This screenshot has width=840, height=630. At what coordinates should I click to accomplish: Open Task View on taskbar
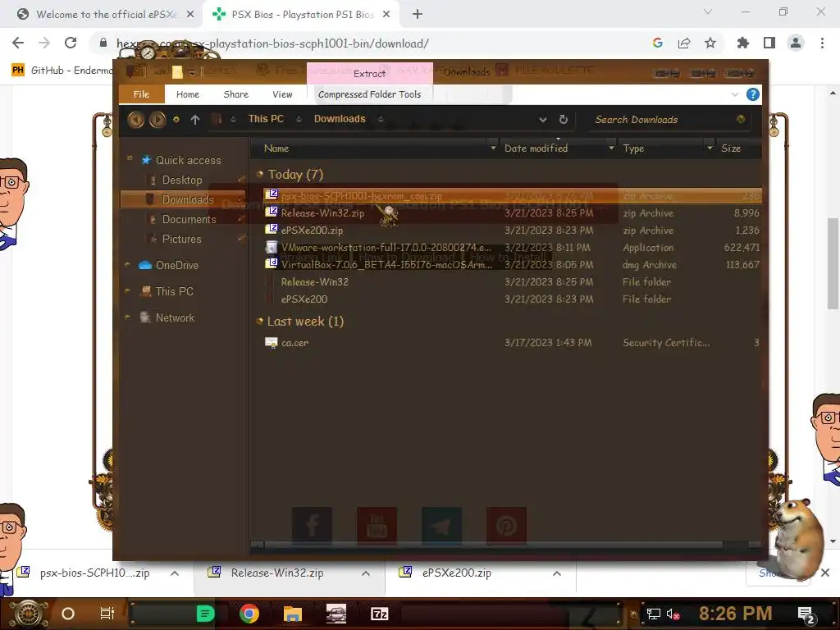pos(107,614)
